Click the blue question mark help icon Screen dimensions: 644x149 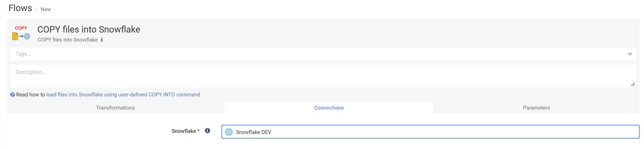[x=13, y=94]
